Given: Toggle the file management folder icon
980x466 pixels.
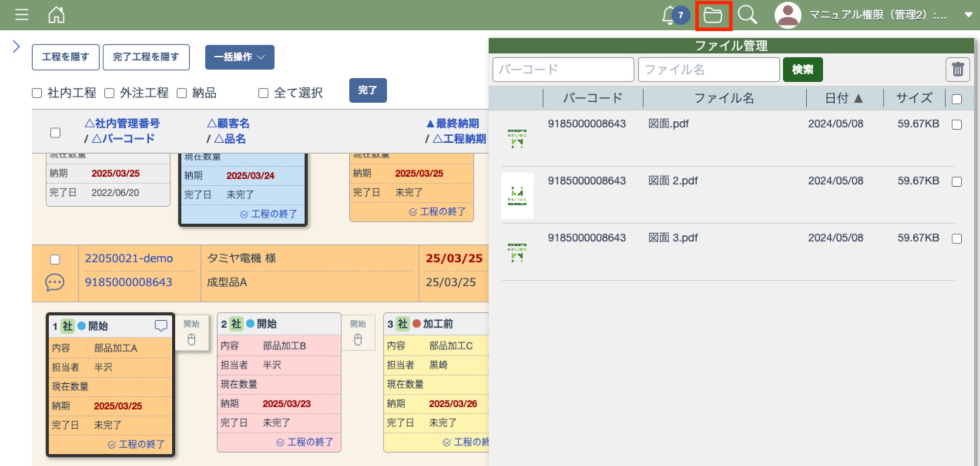Looking at the screenshot, I should point(713,15).
